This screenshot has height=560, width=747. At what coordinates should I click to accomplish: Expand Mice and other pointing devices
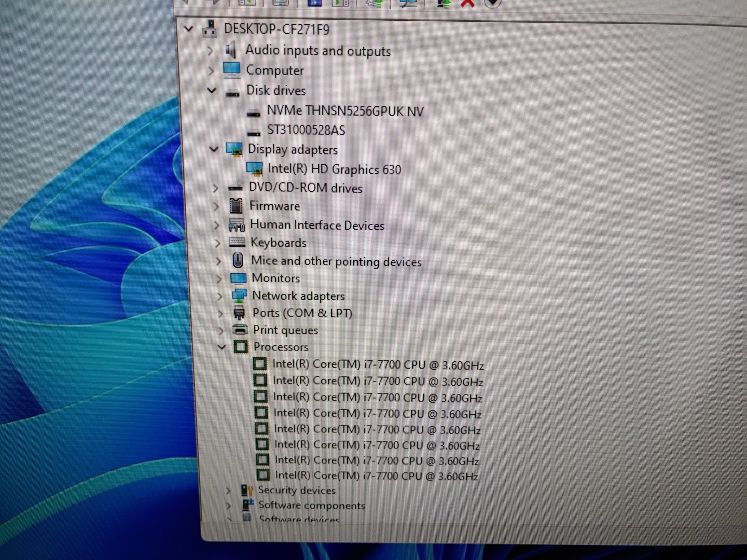tap(218, 261)
